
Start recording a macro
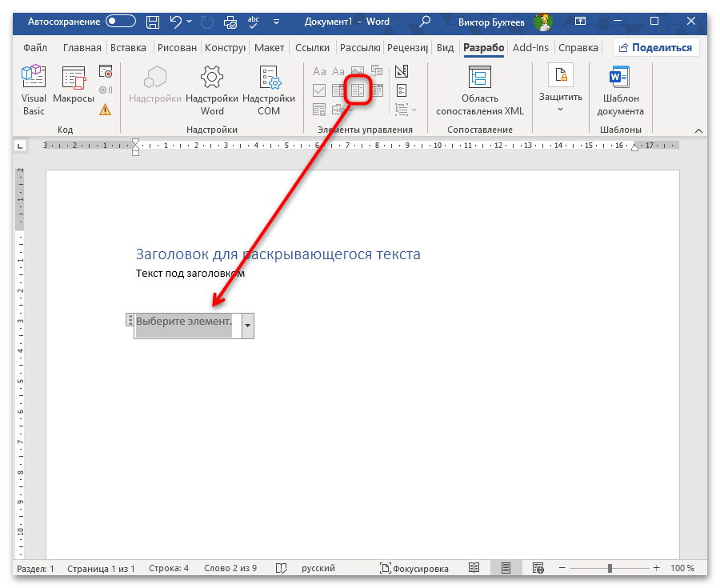[106, 72]
